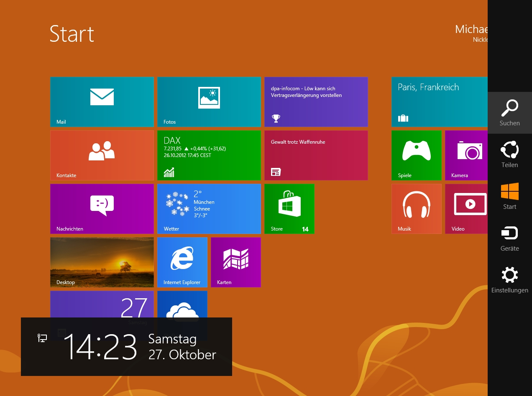Open the SkyDrive cloud tile

(182, 304)
